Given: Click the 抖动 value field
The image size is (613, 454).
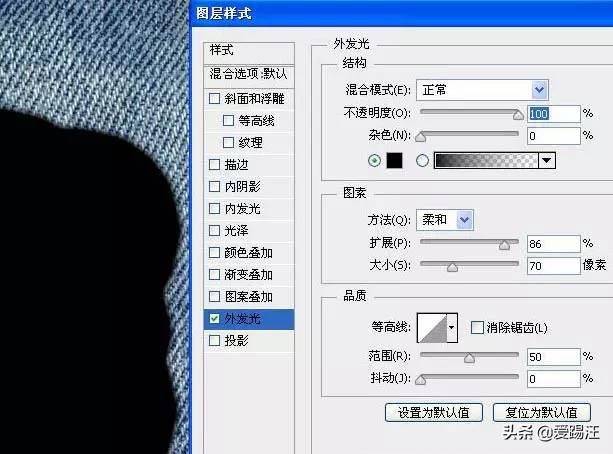Looking at the screenshot, I should coord(554,379).
